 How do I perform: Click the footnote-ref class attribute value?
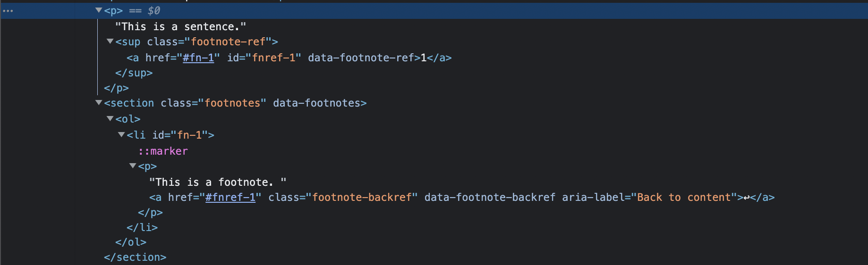tap(228, 41)
